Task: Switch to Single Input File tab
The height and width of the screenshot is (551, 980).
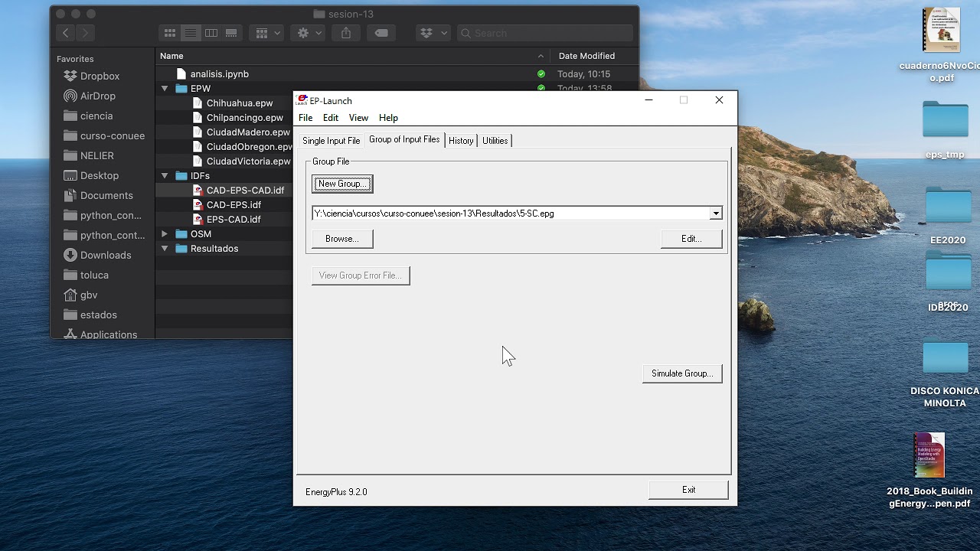Action: pos(331,141)
